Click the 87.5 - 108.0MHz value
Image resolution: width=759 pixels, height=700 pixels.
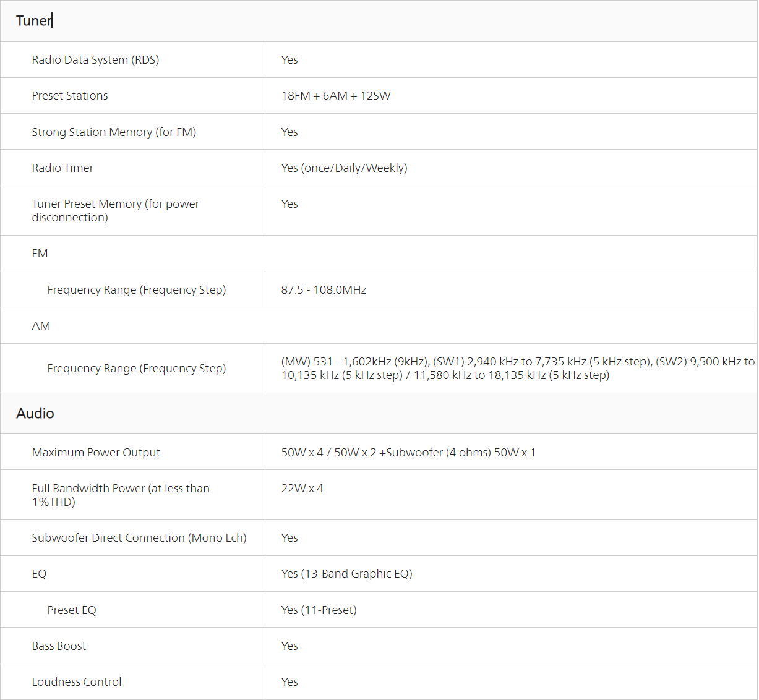click(x=324, y=290)
